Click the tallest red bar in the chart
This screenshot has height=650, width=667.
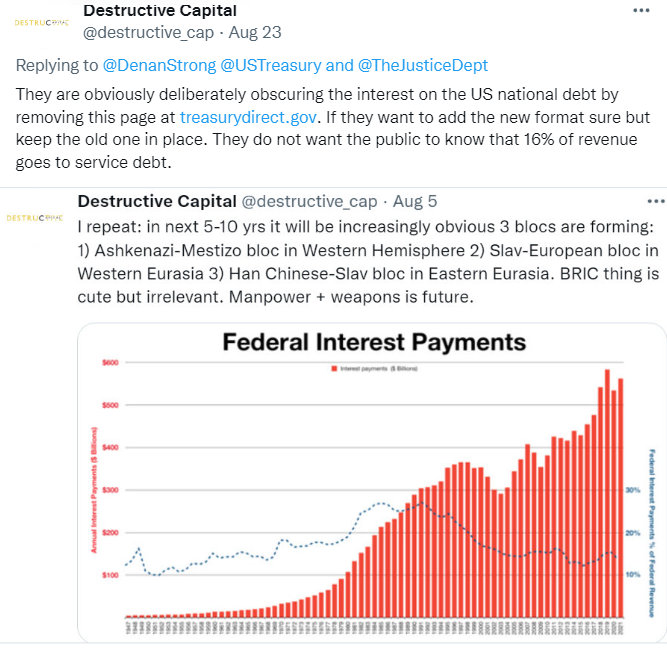pyautogui.click(x=607, y=500)
